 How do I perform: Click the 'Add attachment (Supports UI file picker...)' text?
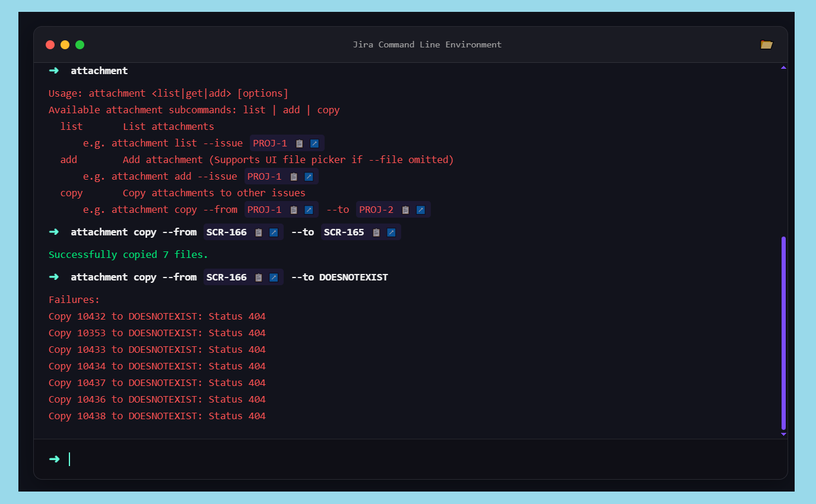tap(288, 160)
